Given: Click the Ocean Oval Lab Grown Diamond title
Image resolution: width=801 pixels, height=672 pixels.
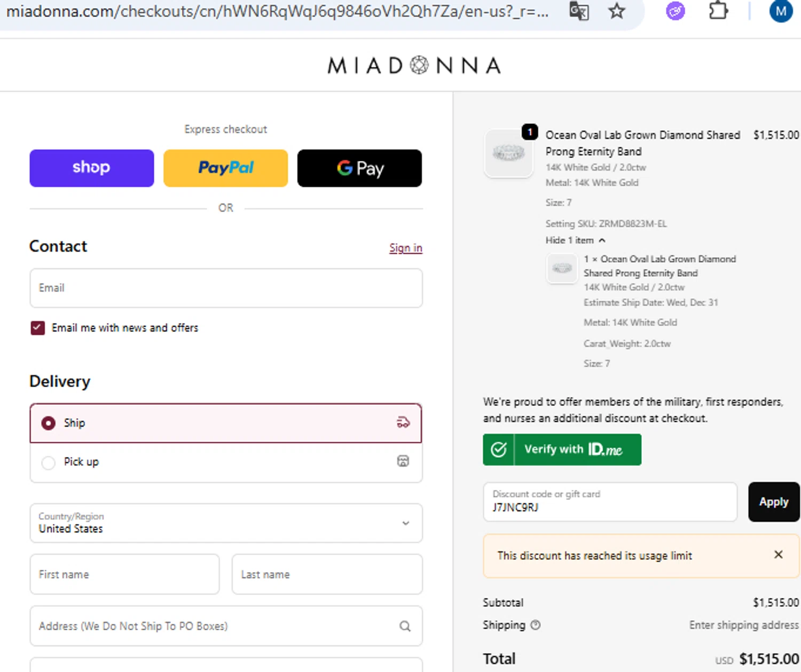Looking at the screenshot, I should tap(643, 143).
